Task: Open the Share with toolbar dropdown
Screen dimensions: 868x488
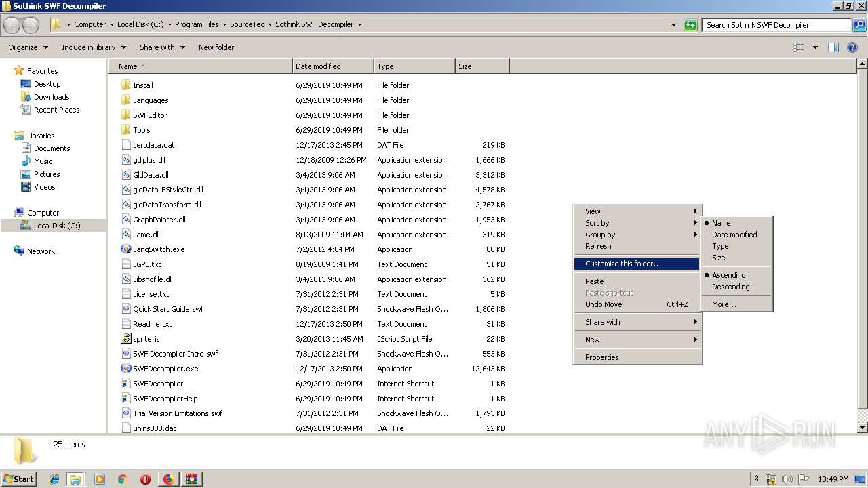Action: [x=162, y=47]
